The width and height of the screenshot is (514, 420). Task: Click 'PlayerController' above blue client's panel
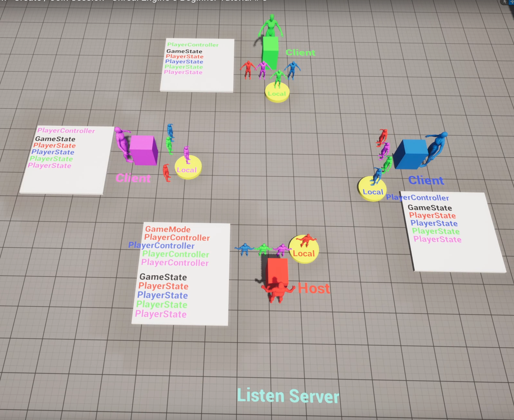pyautogui.click(x=417, y=198)
